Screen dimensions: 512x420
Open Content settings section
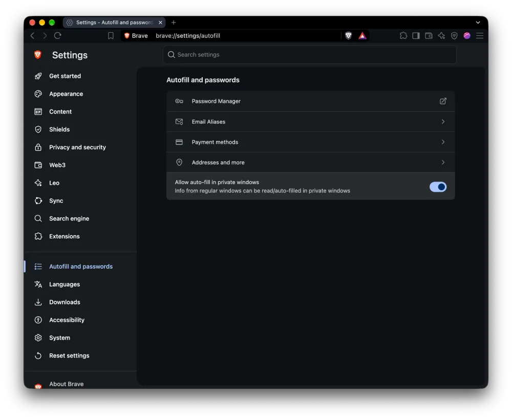(x=60, y=112)
